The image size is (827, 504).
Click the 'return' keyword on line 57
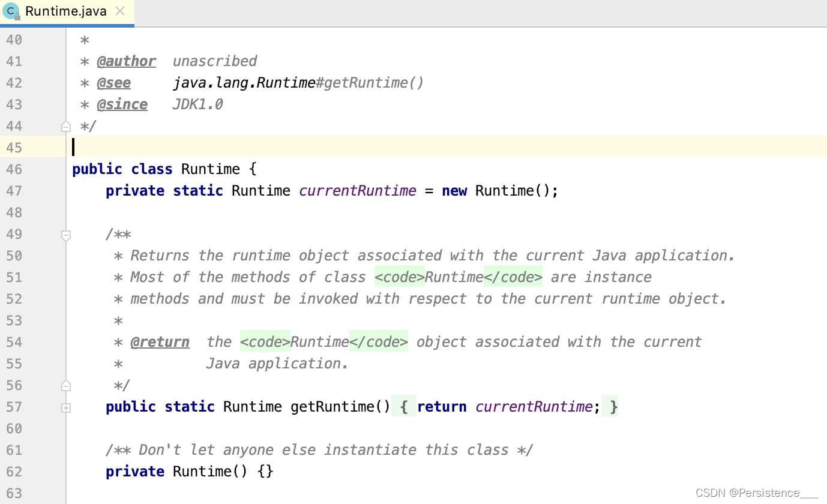442,407
